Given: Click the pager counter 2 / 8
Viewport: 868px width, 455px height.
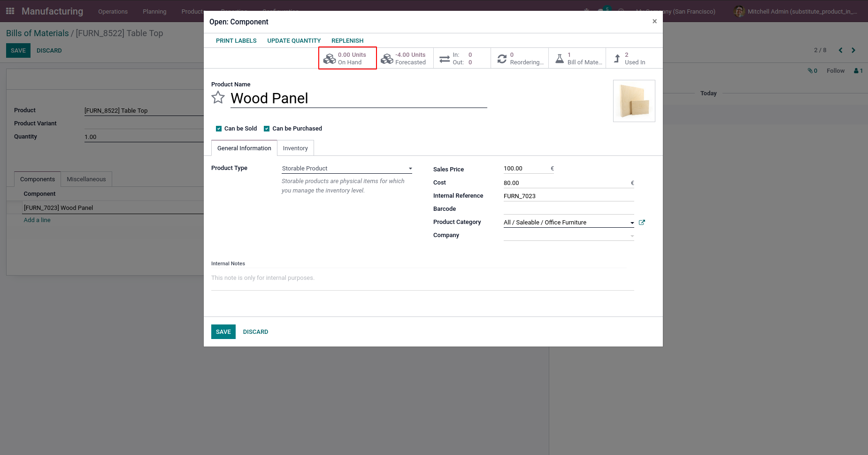Looking at the screenshot, I should pyautogui.click(x=820, y=50).
